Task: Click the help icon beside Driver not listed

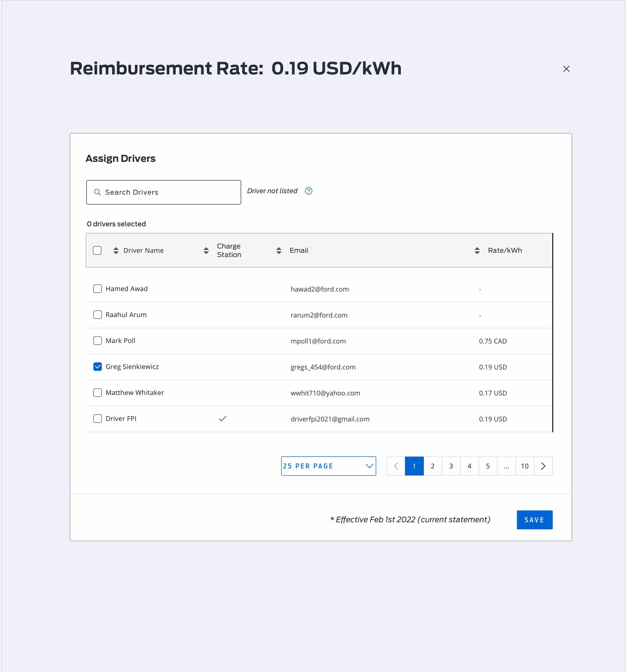Action: point(308,191)
